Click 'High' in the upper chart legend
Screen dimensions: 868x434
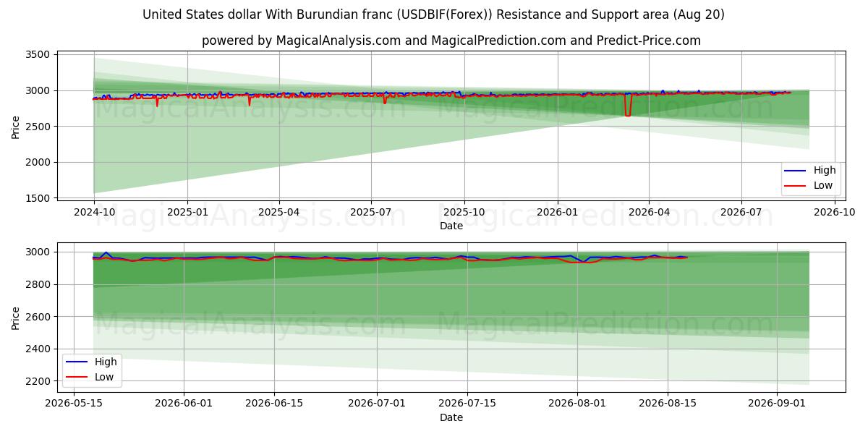tap(825, 171)
